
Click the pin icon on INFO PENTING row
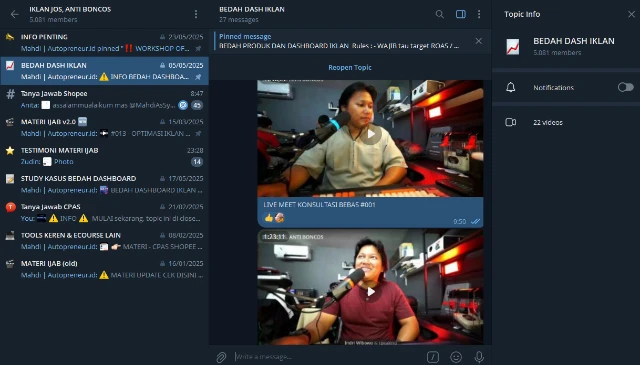(198, 49)
